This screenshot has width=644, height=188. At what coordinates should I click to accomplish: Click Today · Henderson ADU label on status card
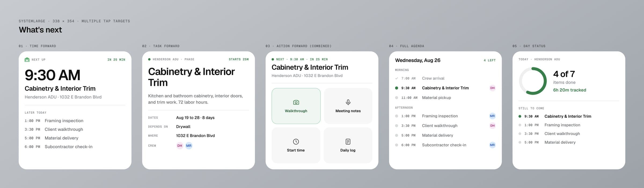pos(539,59)
